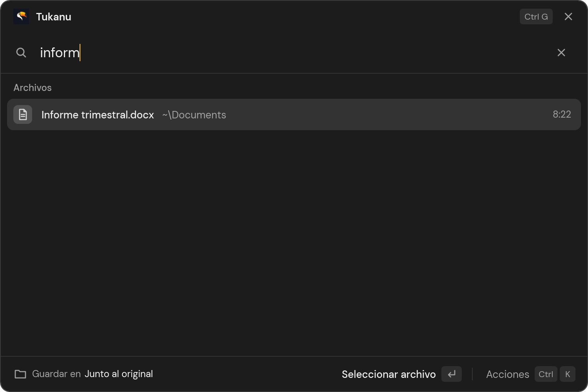The image size is (588, 392).
Task: Click the Tukanu title text
Action: (54, 17)
